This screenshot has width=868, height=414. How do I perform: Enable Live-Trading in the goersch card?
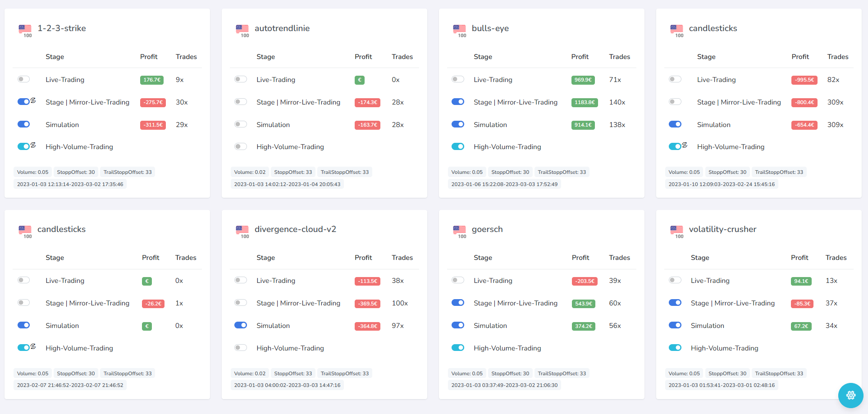click(458, 280)
